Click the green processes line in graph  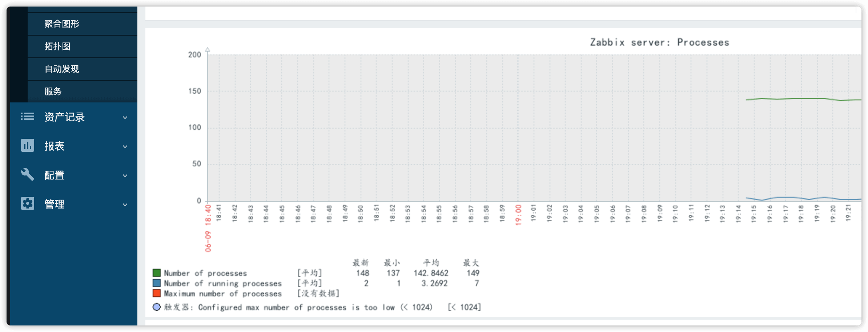(x=803, y=99)
